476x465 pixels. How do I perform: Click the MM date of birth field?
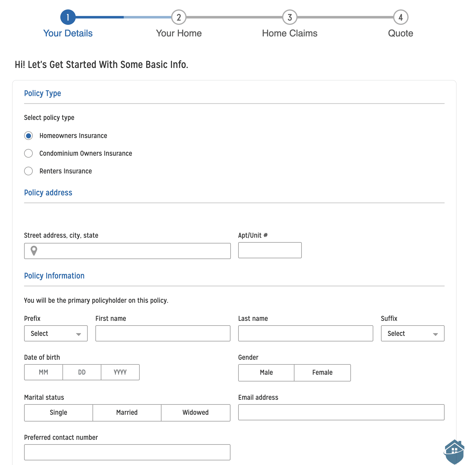44,372
